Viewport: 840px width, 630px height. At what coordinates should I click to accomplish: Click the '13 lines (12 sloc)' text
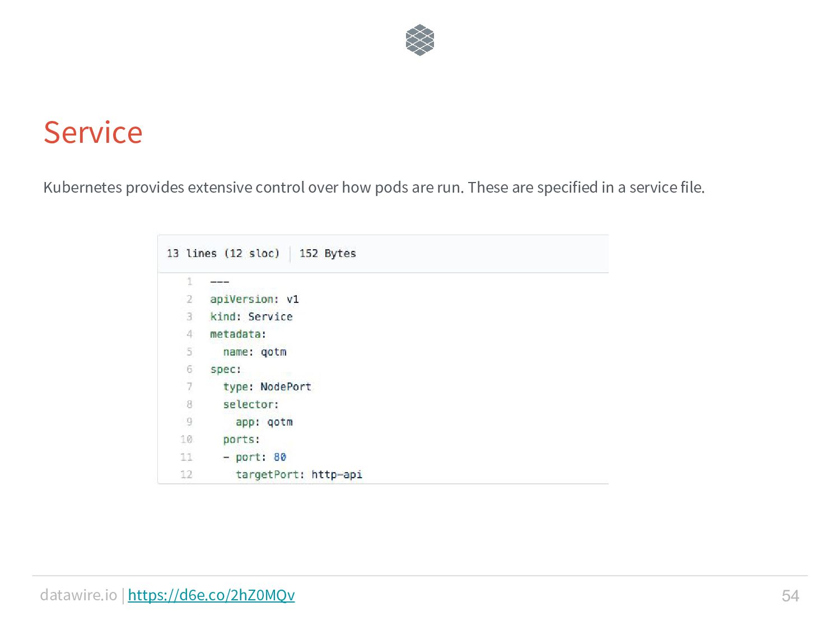pyautogui.click(x=223, y=253)
